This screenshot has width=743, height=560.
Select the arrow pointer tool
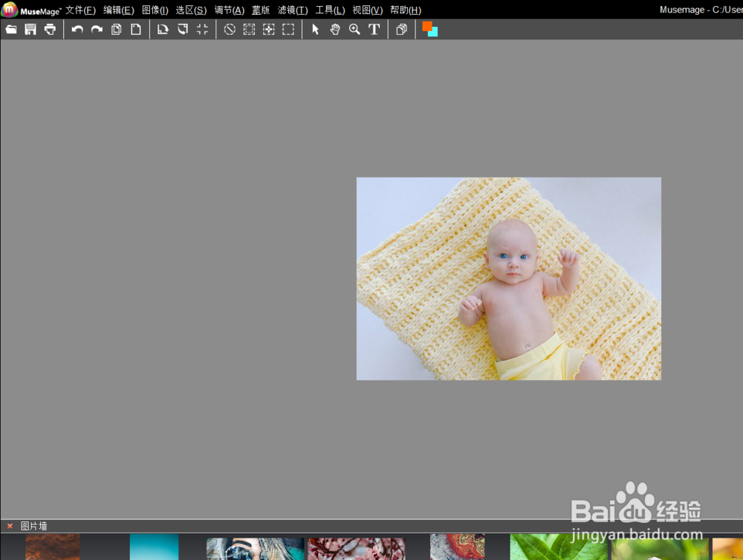316,30
